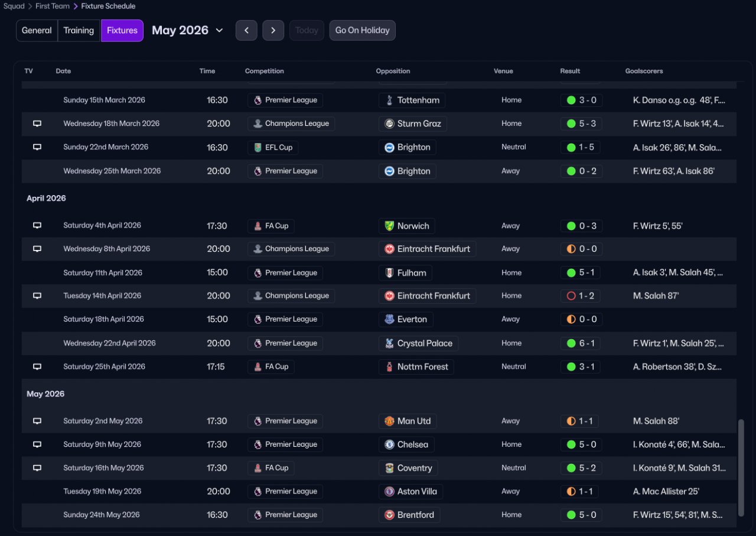Click the Norwich club badge
This screenshot has width=756, height=536.
[389, 226]
